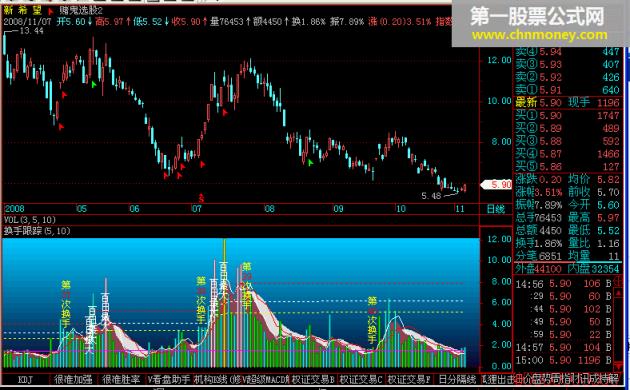630x390 pixels.
Task: Click the 买③ 5.88 bid row
Action: click(x=567, y=141)
